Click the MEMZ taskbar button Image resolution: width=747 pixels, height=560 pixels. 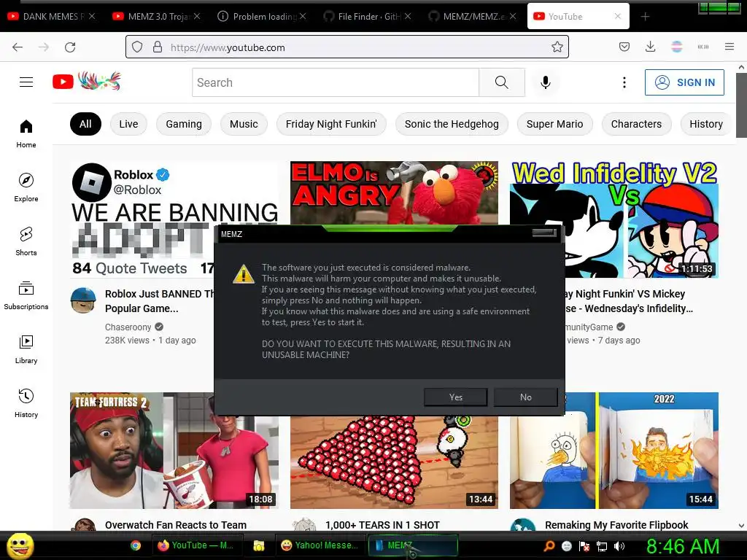click(413, 545)
